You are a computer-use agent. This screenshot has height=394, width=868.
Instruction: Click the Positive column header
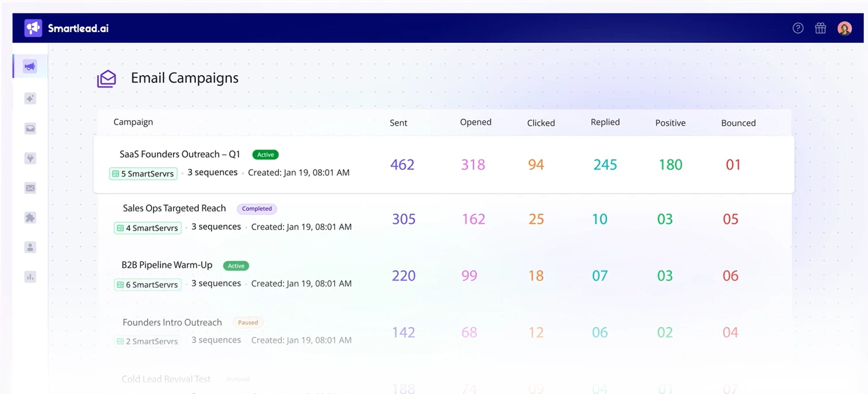[x=670, y=123]
